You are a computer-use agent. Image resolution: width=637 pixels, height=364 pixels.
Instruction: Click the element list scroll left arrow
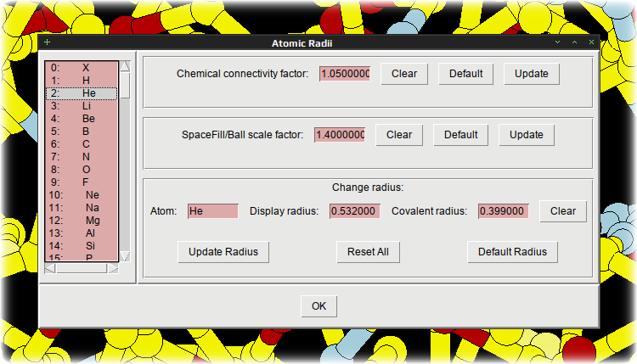coord(50,268)
